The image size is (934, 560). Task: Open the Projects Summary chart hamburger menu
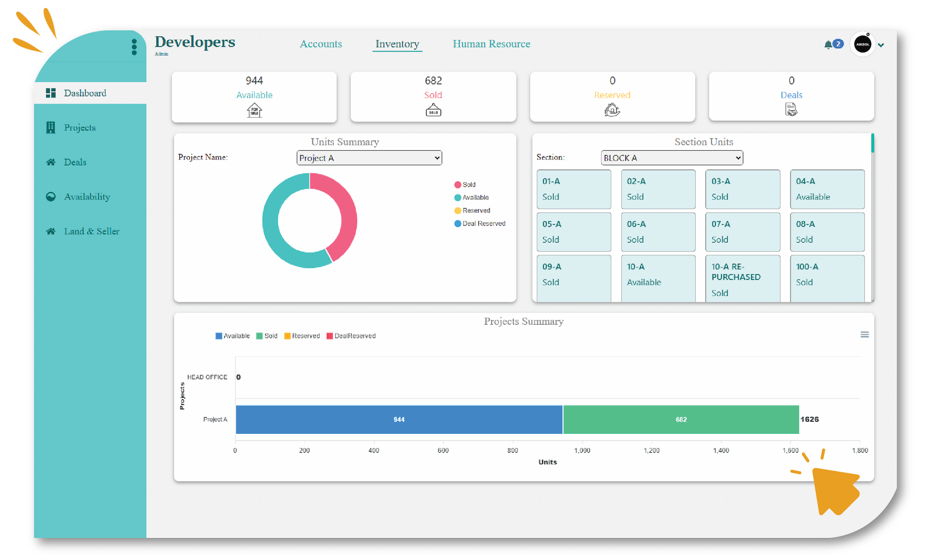click(864, 334)
